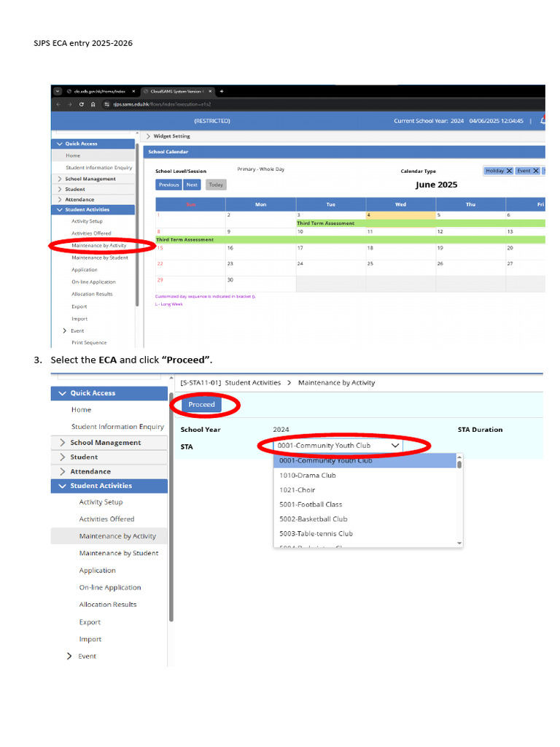The width and height of the screenshot is (560, 747).
Task: Select Maintenance by Student in upper screenshot sidebar
Action: coord(99,258)
